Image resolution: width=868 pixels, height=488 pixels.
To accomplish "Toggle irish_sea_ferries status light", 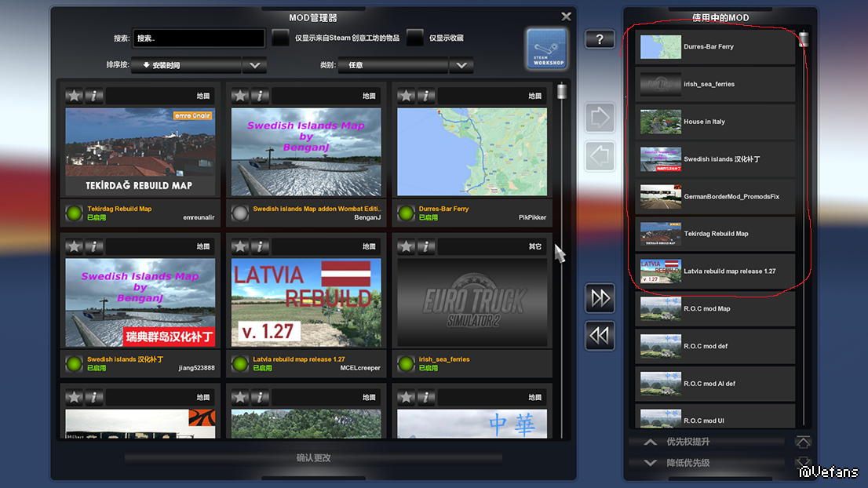I will click(406, 363).
